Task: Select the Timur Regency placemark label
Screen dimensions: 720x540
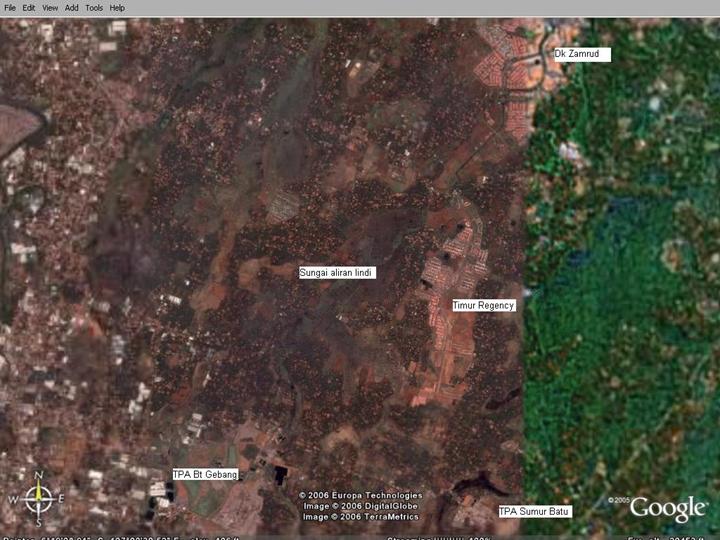Action: 484,305
